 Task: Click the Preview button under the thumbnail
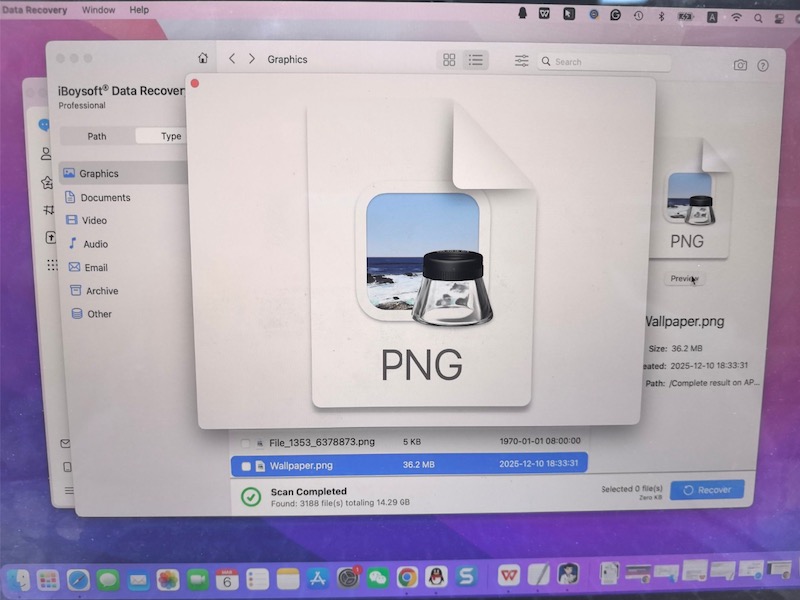coord(684,279)
